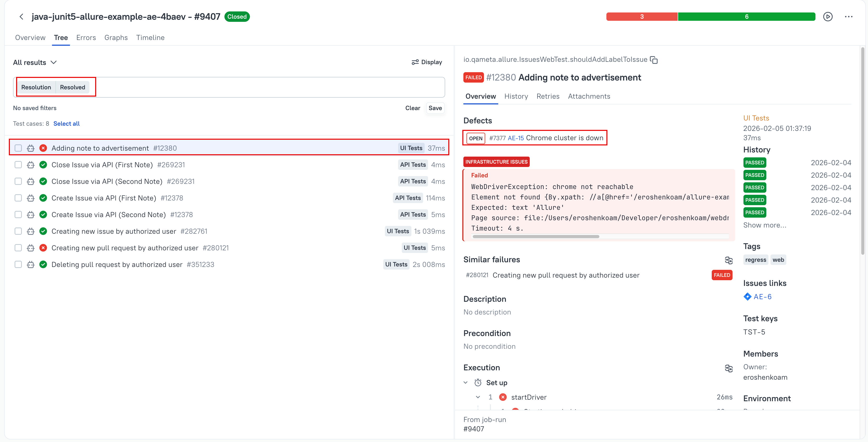This screenshot has height=442, width=868.
Task: Open the Attachments tab of test result
Action: [589, 96]
